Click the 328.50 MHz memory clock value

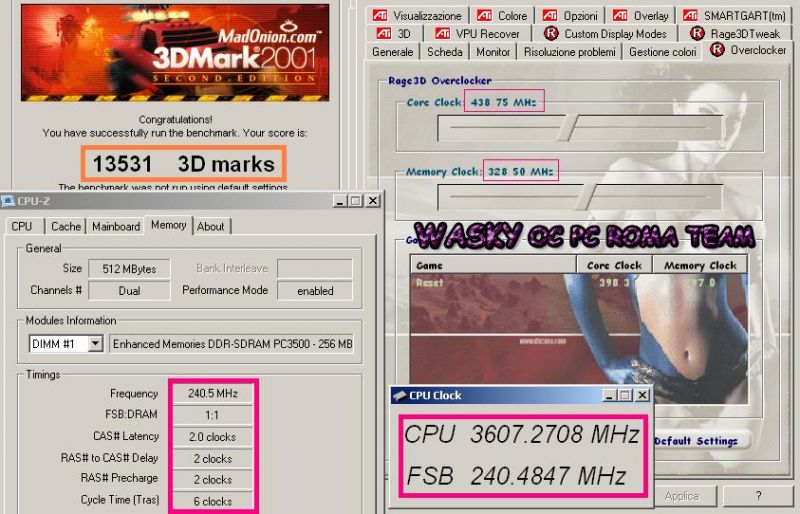(520, 171)
